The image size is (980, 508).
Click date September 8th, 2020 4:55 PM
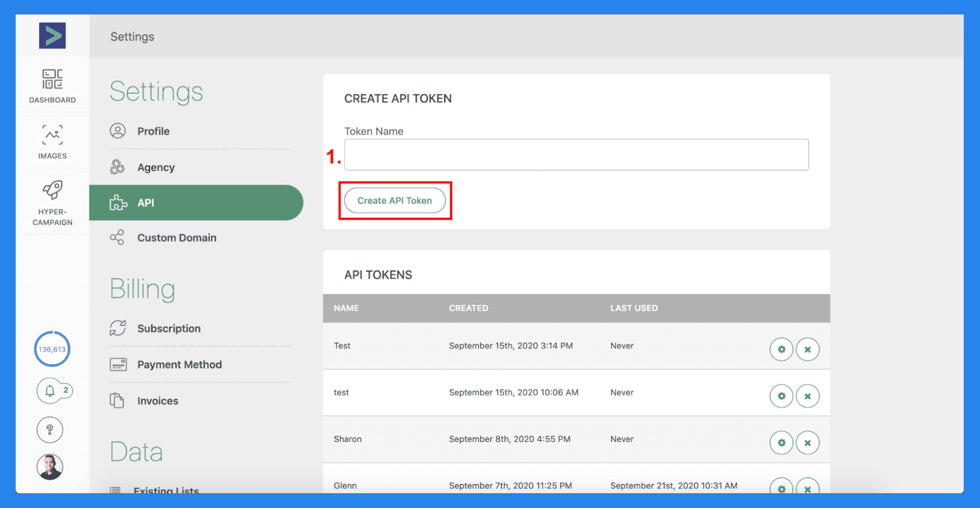(x=510, y=439)
